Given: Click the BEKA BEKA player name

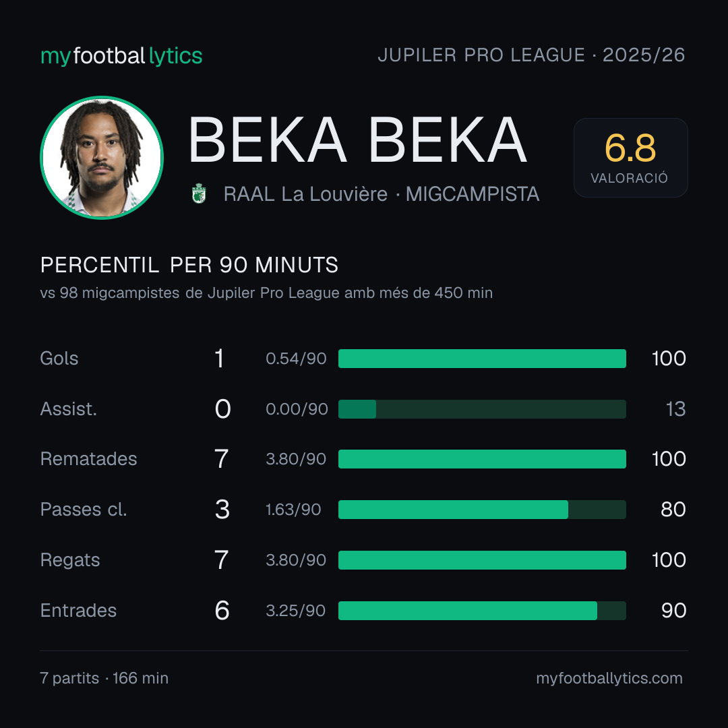Looking at the screenshot, I should tap(357, 140).
